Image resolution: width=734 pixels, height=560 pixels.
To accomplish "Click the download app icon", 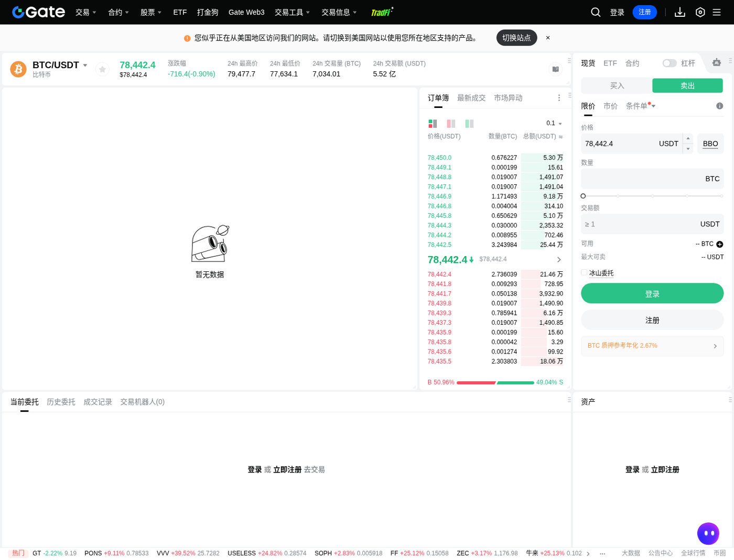I will (x=680, y=12).
